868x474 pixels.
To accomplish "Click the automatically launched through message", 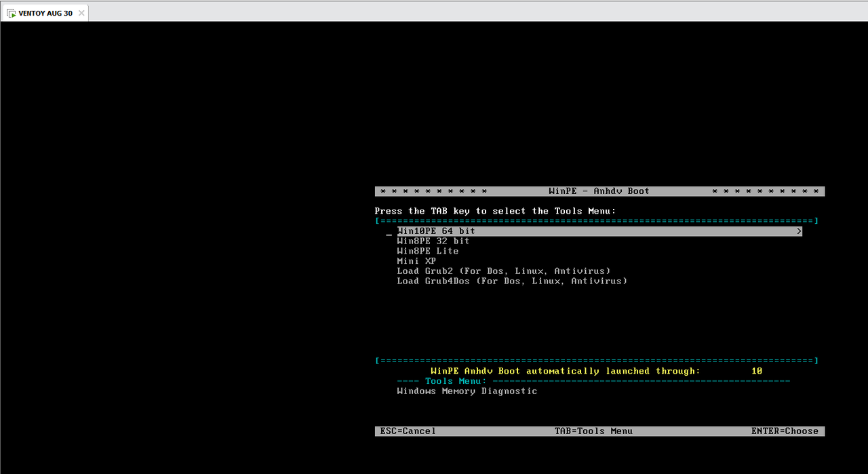I will 565,371.
